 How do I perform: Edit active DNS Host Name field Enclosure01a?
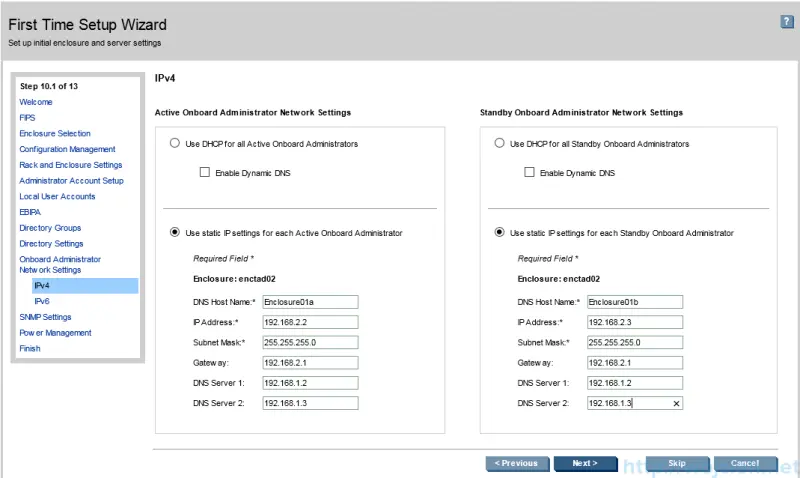click(310, 302)
